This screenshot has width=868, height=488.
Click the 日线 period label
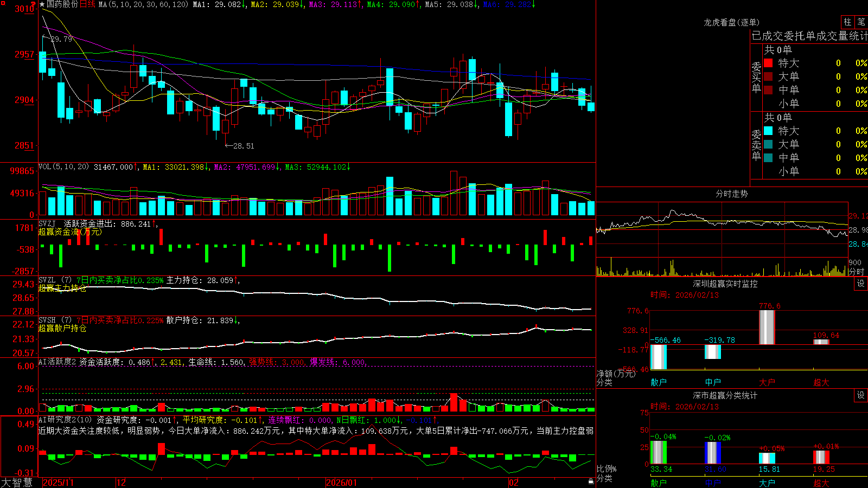coord(87,4)
